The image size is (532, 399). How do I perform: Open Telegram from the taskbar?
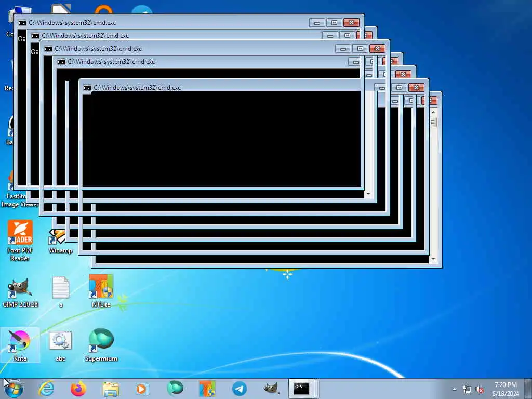[240, 389]
